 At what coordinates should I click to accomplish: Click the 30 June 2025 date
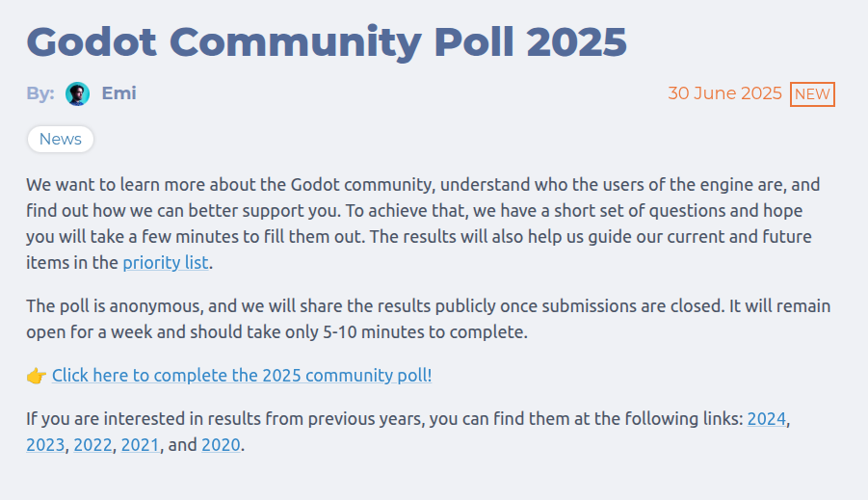(x=724, y=93)
